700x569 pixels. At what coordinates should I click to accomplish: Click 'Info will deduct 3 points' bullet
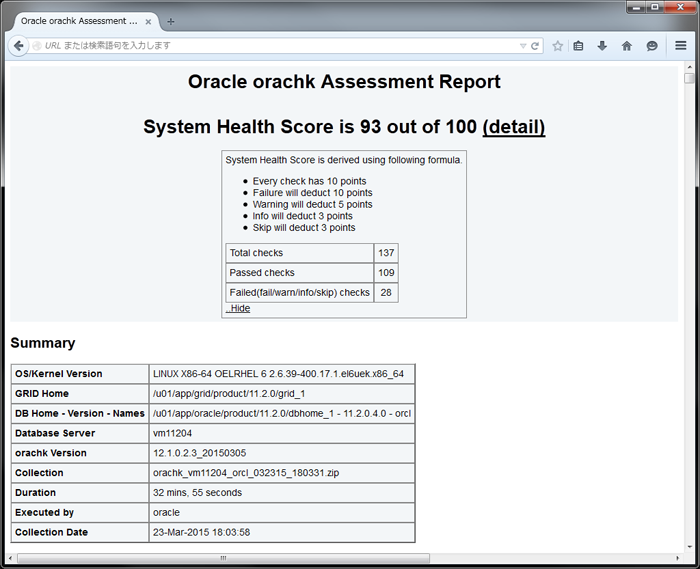(303, 216)
